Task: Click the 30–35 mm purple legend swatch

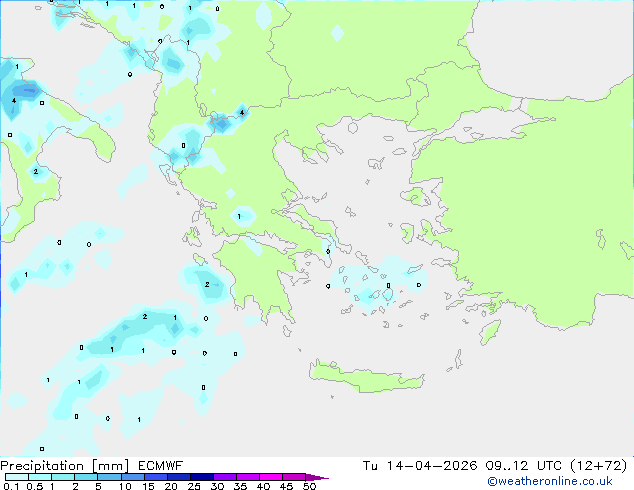Action: pos(225,477)
